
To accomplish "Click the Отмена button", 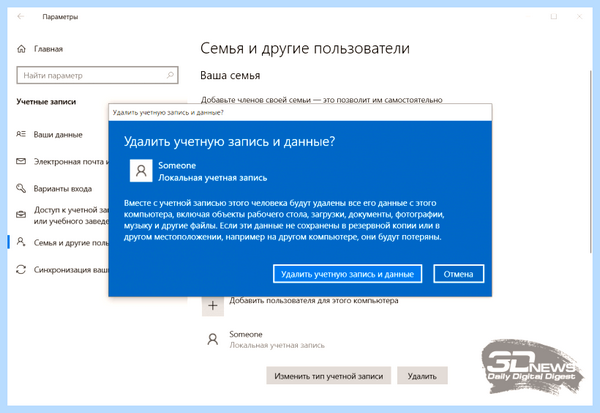I will [x=458, y=274].
